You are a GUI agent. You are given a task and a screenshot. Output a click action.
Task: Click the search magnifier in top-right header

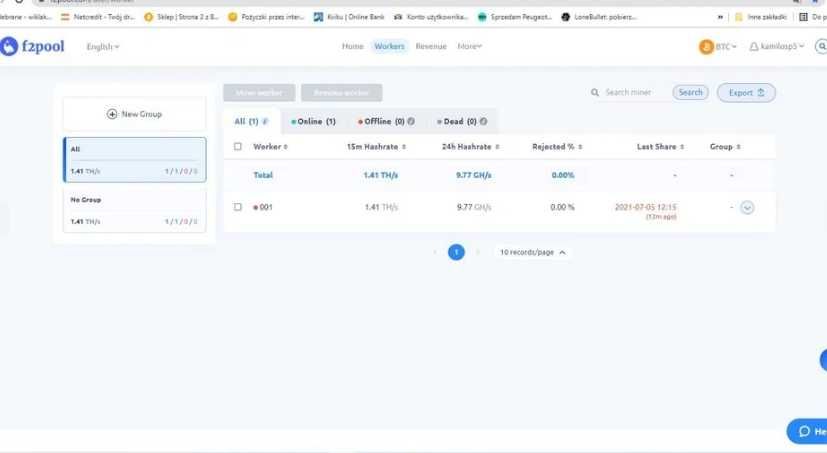point(821,46)
